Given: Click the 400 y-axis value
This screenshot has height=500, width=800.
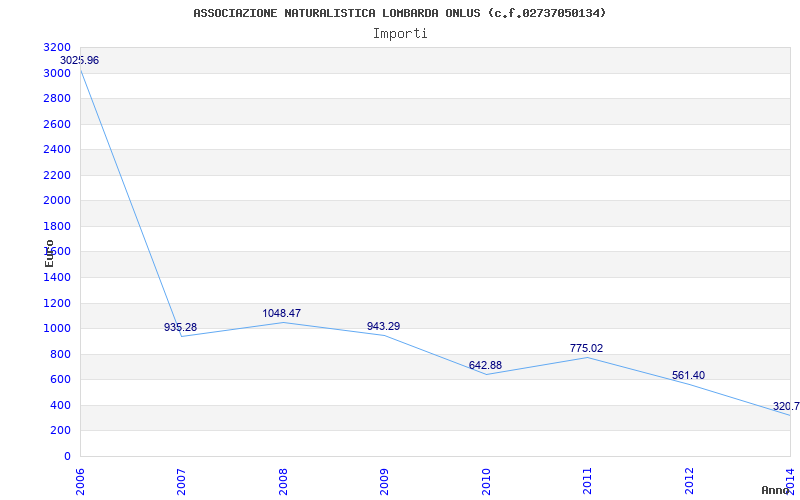Looking at the screenshot, I should tap(61, 405).
